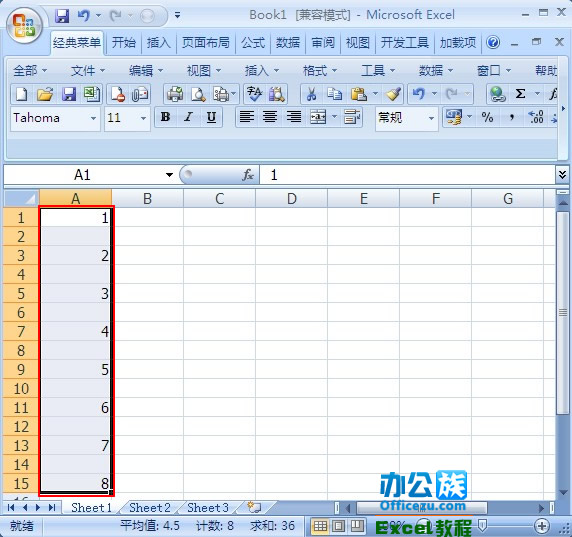Click the Print Preview magnifier icon
This screenshot has width=572, height=537.
pyautogui.click(x=198, y=94)
